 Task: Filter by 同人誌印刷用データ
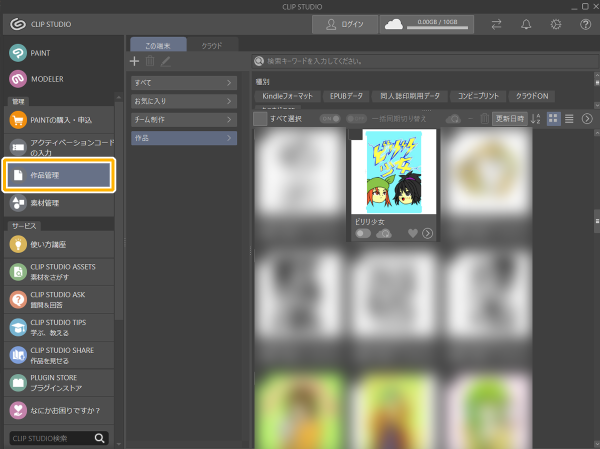410,96
